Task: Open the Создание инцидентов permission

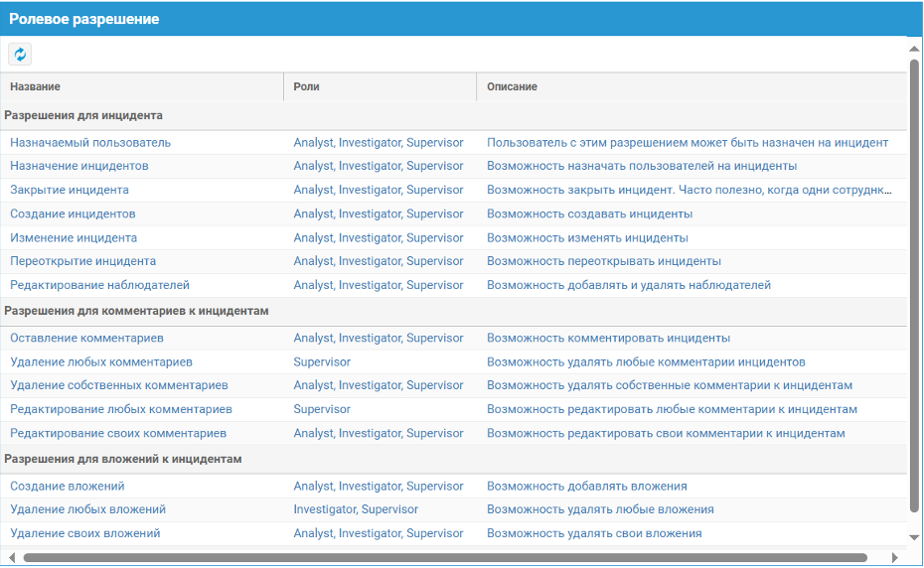Action: point(73,214)
